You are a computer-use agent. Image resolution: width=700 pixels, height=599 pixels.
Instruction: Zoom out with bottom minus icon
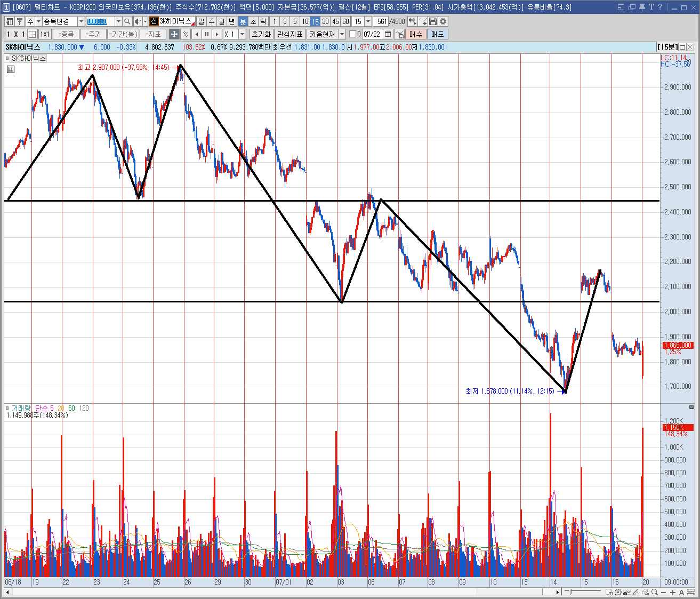[x=663, y=593]
